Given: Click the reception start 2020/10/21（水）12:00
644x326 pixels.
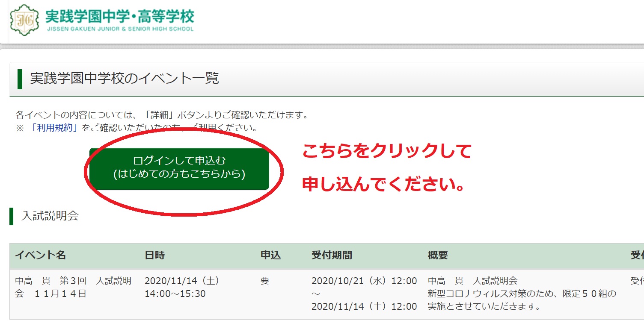Looking at the screenshot, I should (x=364, y=281).
